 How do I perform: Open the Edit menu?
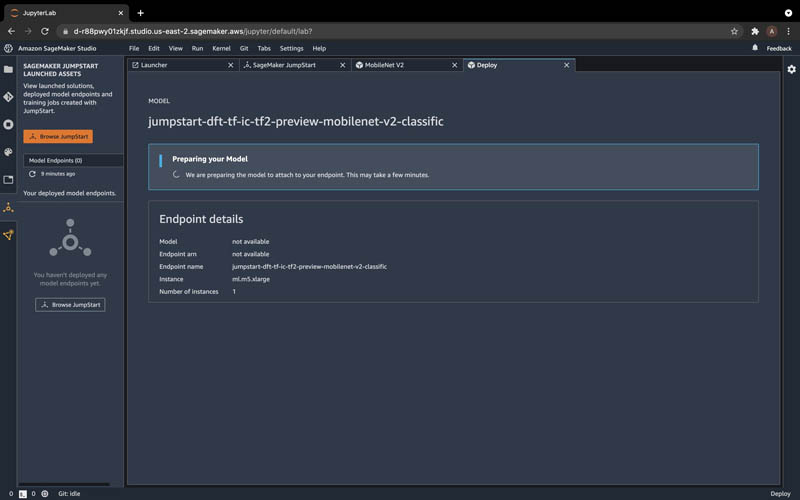[x=154, y=48]
